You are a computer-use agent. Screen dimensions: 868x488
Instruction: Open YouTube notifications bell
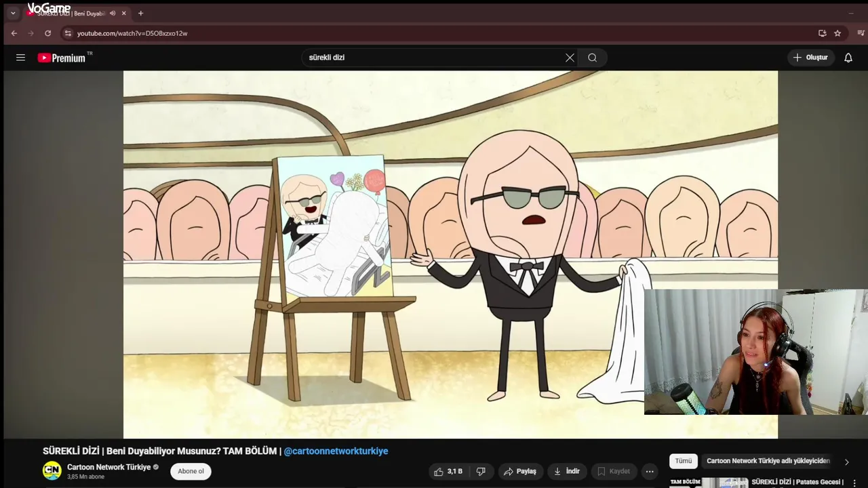pos(848,58)
